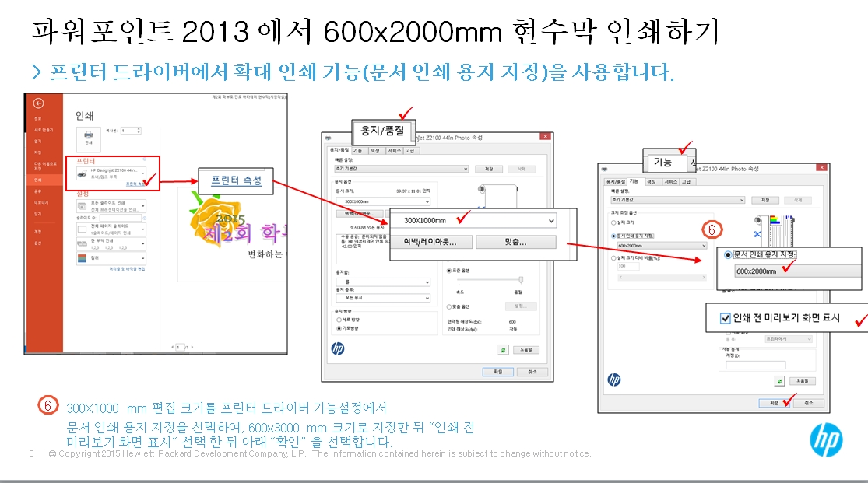Click the 복사본 copies spinner arrows
The height and width of the screenshot is (483, 868).
[139, 131]
